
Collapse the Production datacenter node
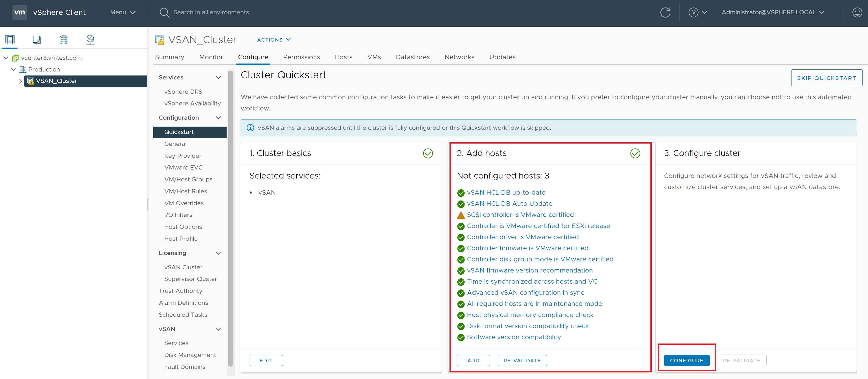[13, 69]
